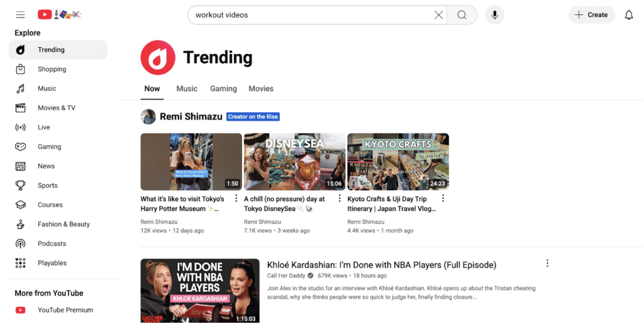Screen dimensions: 644x336
Task: Open Tokyo DisneySea video title
Action: (x=284, y=204)
